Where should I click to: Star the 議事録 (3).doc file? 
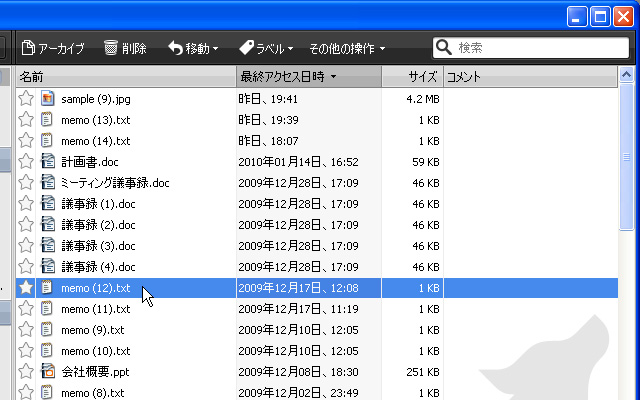coord(26,246)
